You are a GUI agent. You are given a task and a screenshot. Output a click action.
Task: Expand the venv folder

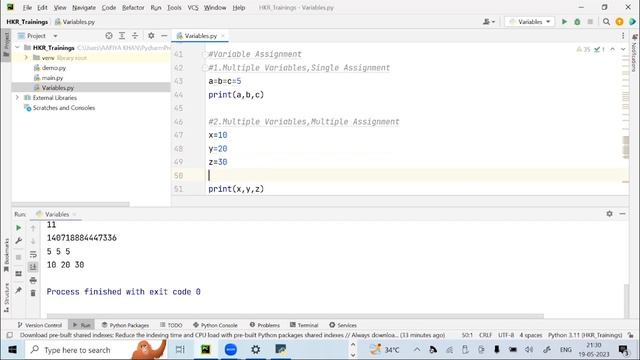[x=26, y=58]
